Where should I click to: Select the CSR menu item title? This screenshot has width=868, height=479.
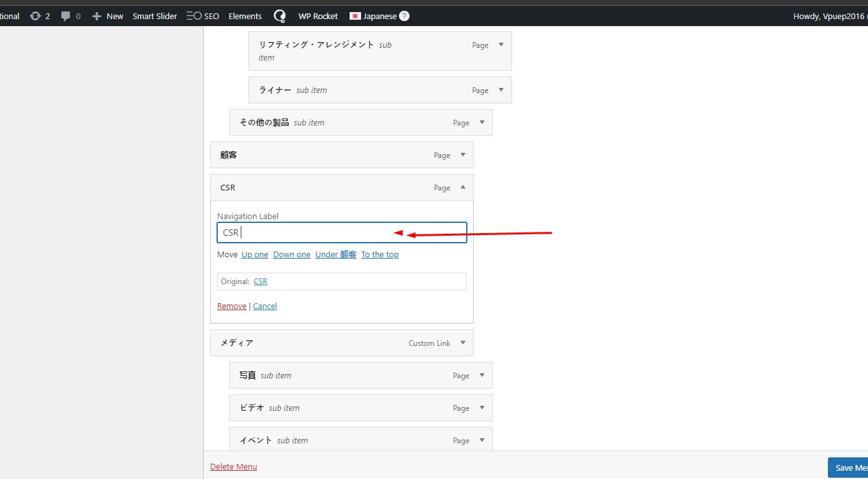coord(227,188)
